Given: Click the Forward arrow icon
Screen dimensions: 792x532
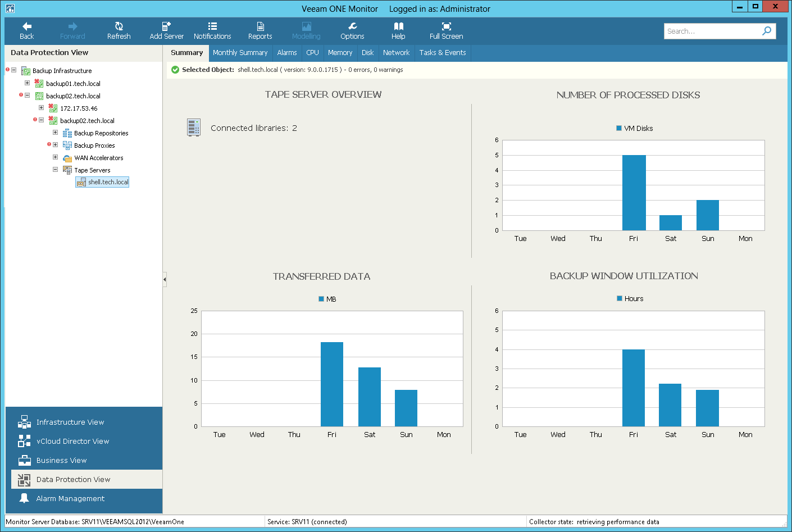Looking at the screenshot, I should click(72, 26).
